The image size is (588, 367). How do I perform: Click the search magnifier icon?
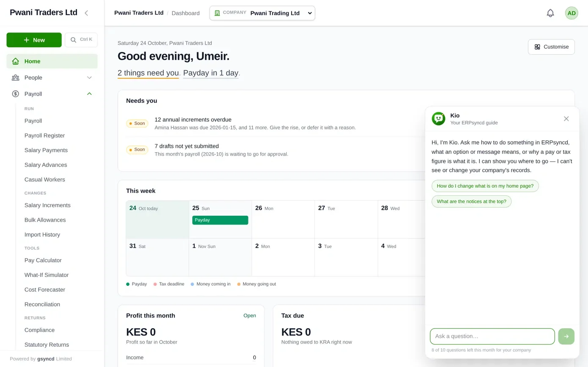coord(73,40)
